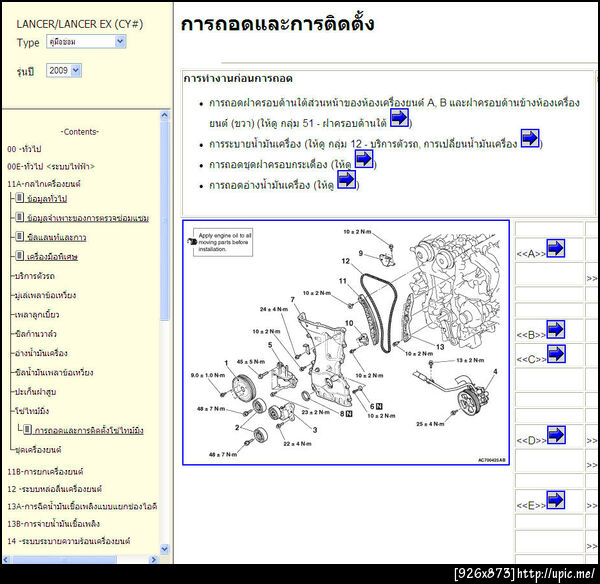Open การถอดและการติดตั้งโซ่ไทม์มิ่ง link
The width and height of the screenshot is (600, 584).
click(x=89, y=431)
